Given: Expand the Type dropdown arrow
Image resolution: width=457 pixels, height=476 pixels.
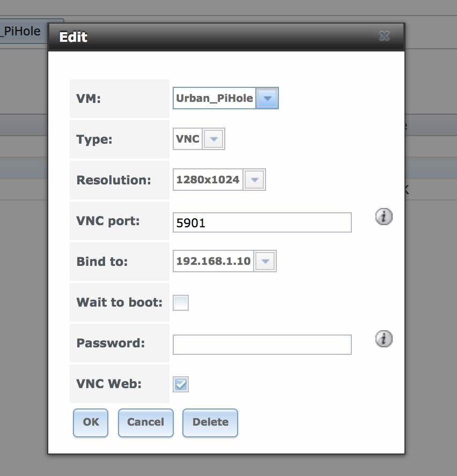Looking at the screenshot, I should click(x=213, y=139).
